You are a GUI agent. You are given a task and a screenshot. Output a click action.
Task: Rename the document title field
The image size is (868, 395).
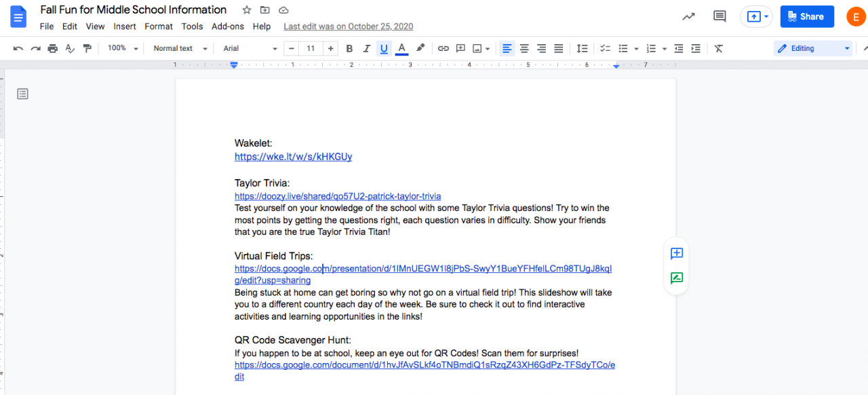134,10
